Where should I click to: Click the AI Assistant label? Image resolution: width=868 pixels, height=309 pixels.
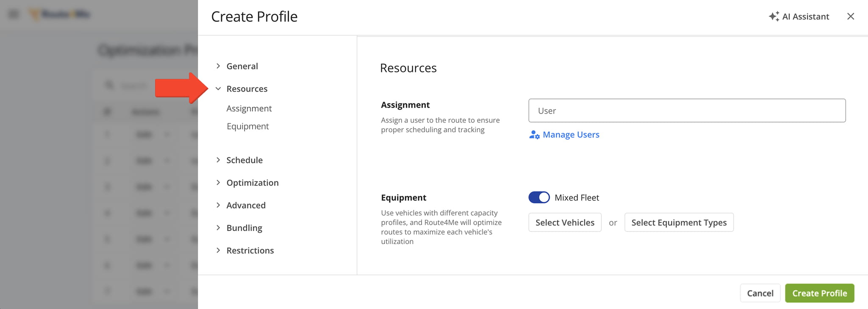[x=806, y=17]
